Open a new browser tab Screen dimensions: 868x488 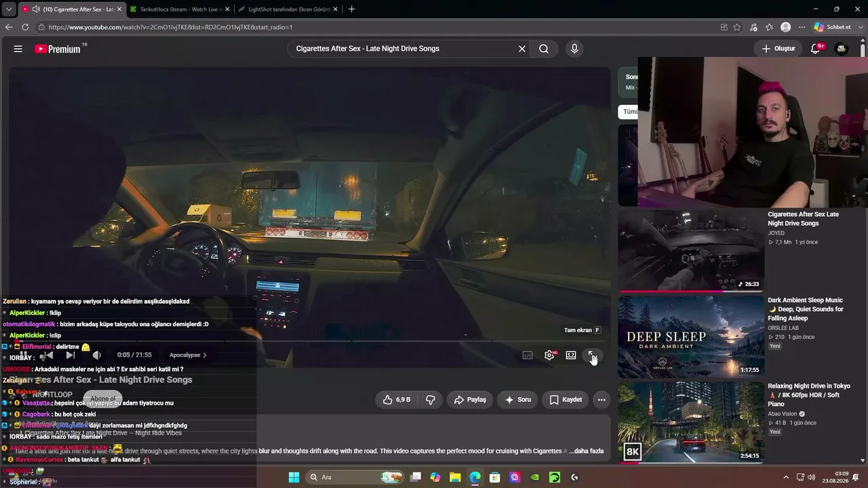click(x=351, y=9)
